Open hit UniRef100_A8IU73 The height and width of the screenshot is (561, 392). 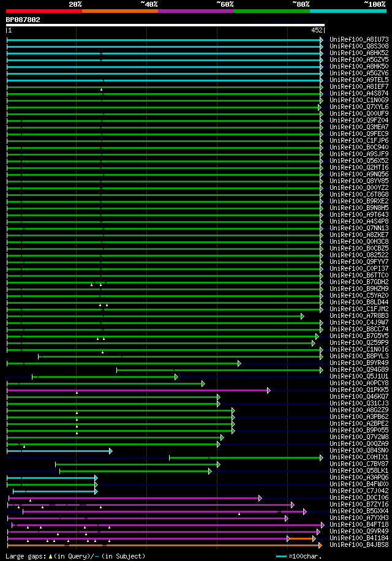(x=359, y=39)
